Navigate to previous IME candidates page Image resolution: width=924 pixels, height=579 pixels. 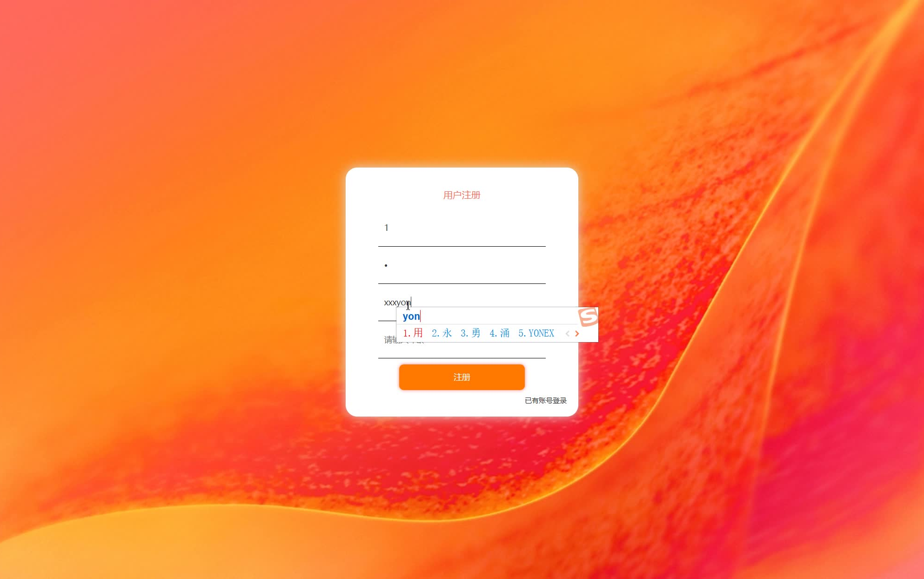click(x=567, y=332)
